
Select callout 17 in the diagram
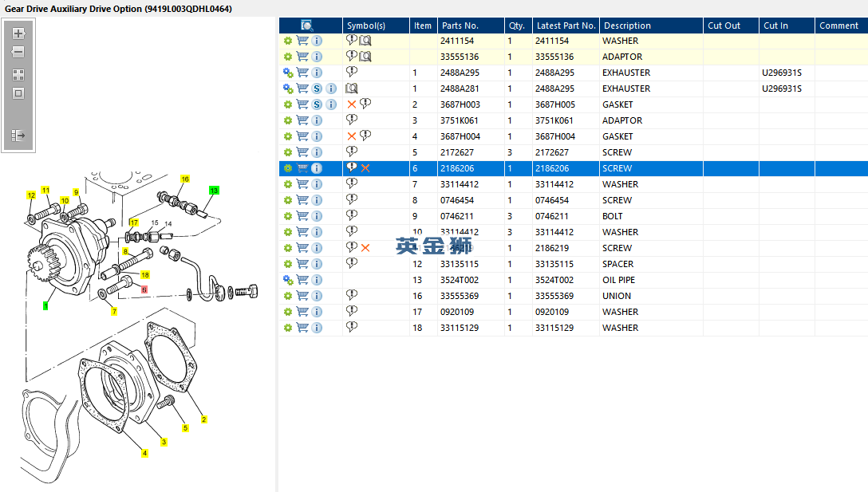[134, 222]
